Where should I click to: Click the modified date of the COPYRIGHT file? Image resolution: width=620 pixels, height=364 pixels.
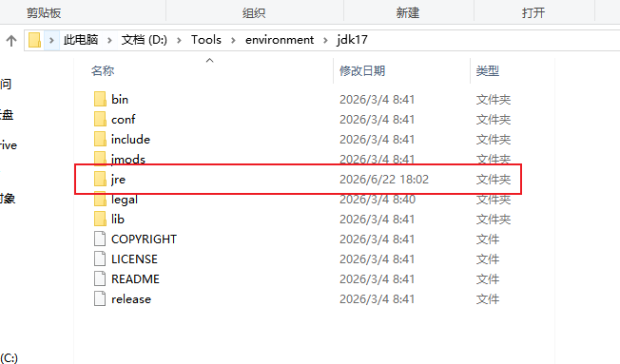click(x=377, y=239)
